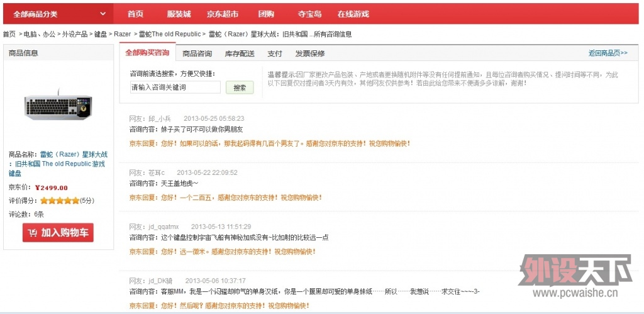Click username 邱_小兵
The image size is (644, 314).
[160, 118]
